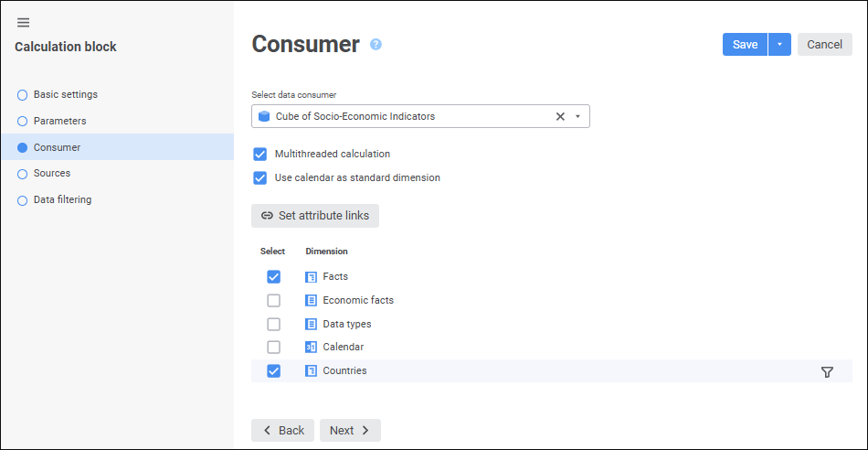Viewport: 868px width, 450px height.
Task: Clear the selected data consumer
Action: [x=560, y=116]
